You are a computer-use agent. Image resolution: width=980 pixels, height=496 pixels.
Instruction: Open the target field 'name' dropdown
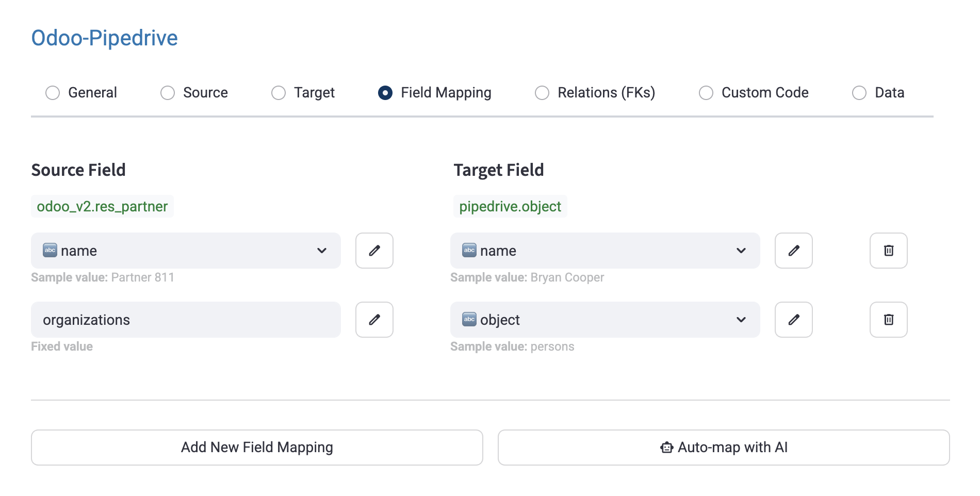point(605,251)
